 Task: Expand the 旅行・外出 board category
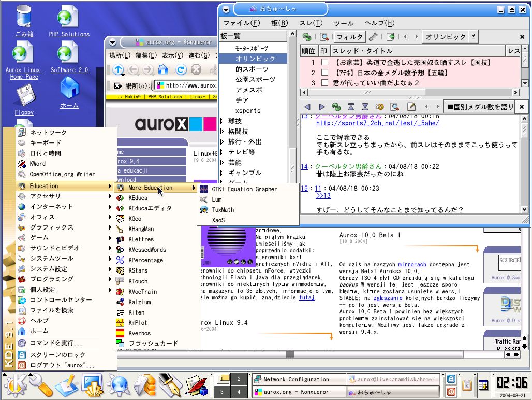click(222, 141)
